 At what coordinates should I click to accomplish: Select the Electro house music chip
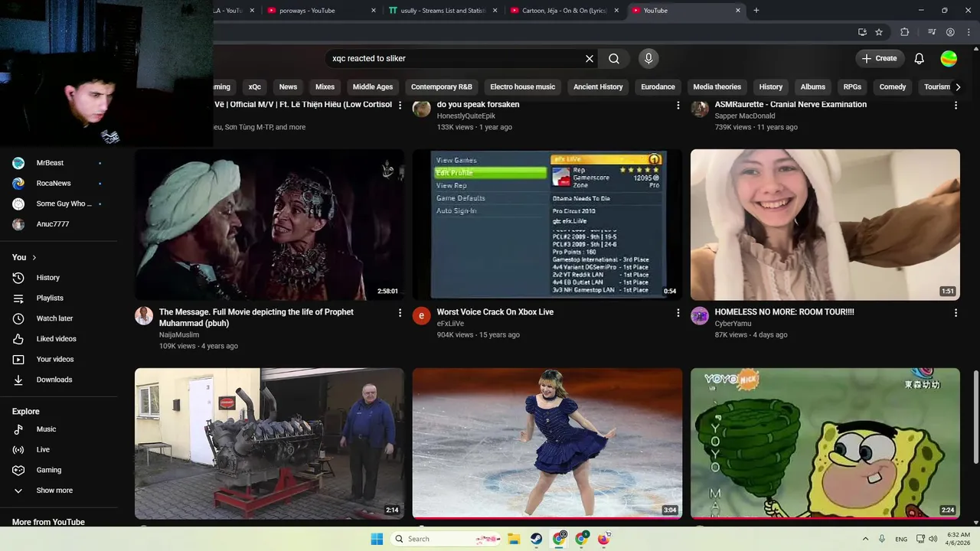point(523,86)
